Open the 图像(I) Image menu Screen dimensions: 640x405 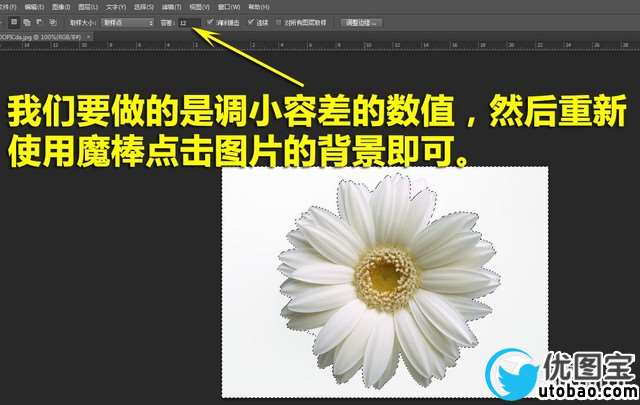pyautogui.click(x=61, y=7)
